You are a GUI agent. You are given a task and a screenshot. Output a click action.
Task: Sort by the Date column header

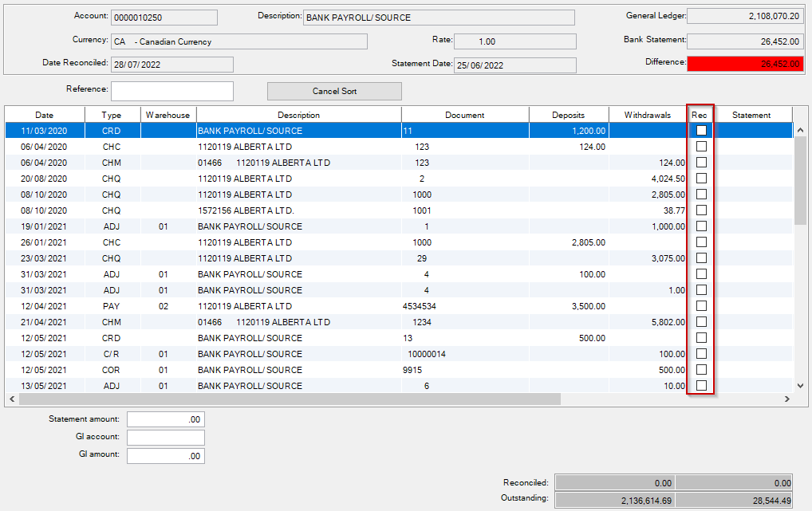(x=45, y=115)
